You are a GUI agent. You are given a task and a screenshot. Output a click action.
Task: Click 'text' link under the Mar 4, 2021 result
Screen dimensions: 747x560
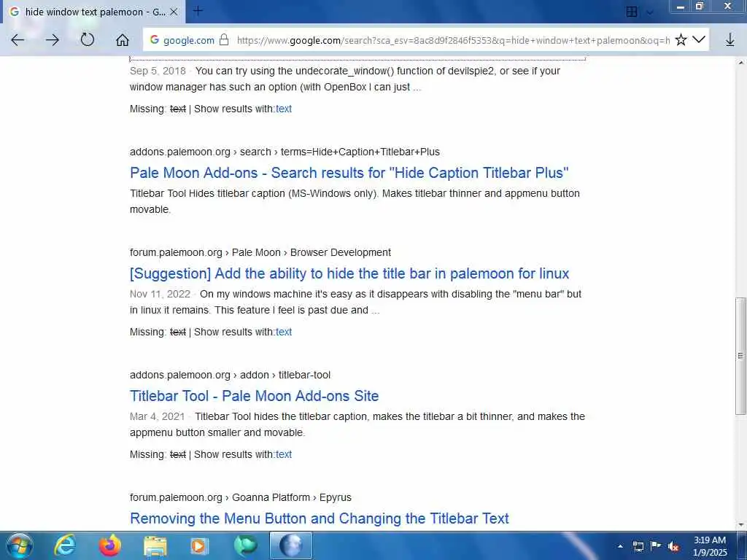284,454
